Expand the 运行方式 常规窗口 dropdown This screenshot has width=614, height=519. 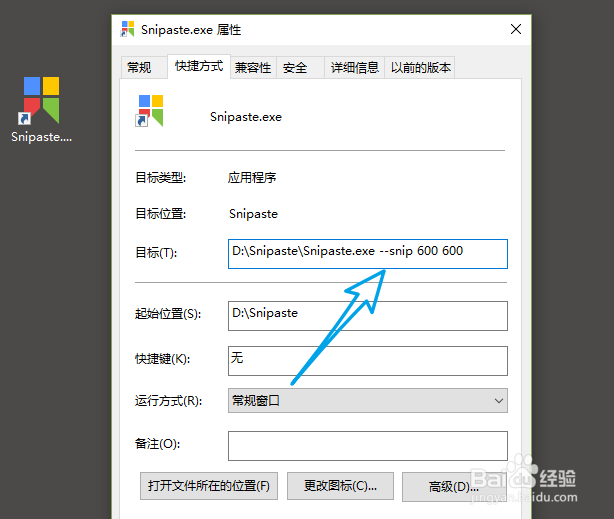point(368,400)
